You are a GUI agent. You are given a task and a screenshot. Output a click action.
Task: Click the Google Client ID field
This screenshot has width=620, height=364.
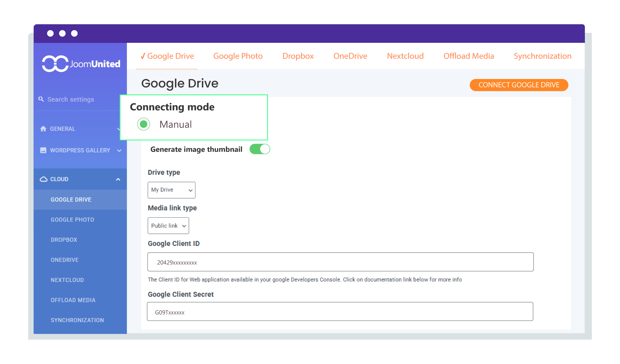point(340,262)
